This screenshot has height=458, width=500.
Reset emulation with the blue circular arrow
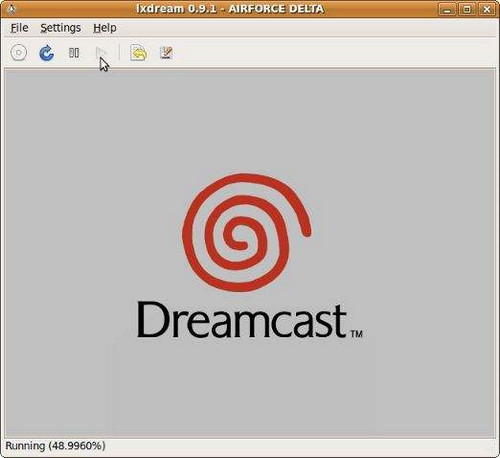[x=47, y=53]
